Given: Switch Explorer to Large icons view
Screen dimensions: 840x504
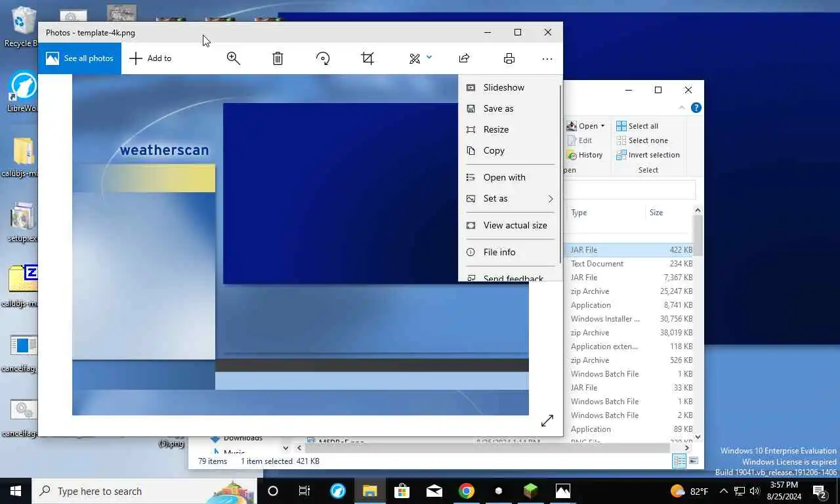Looking at the screenshot, I should point(693,461).
